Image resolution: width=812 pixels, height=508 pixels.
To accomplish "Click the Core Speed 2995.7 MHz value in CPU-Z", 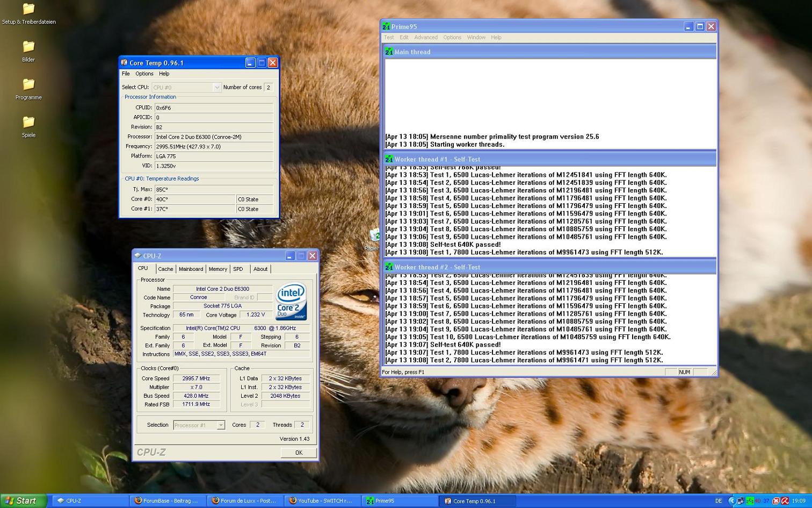I will coord(196,378).
